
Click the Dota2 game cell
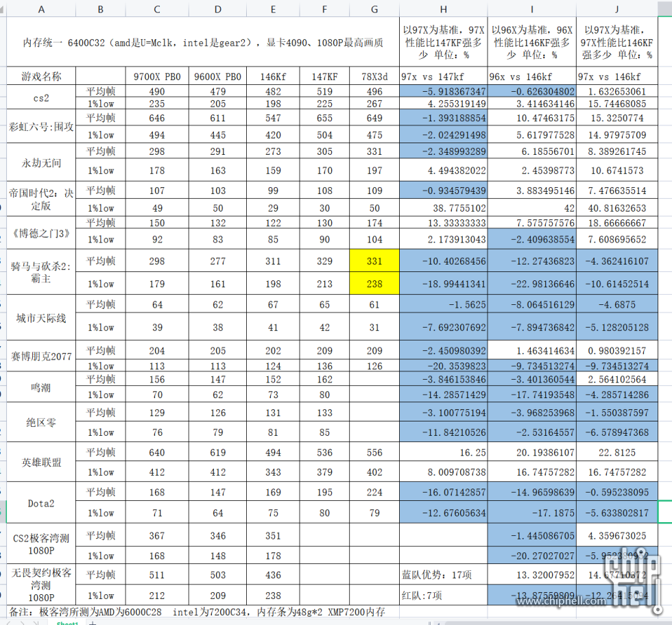click(x=41, y=503)
